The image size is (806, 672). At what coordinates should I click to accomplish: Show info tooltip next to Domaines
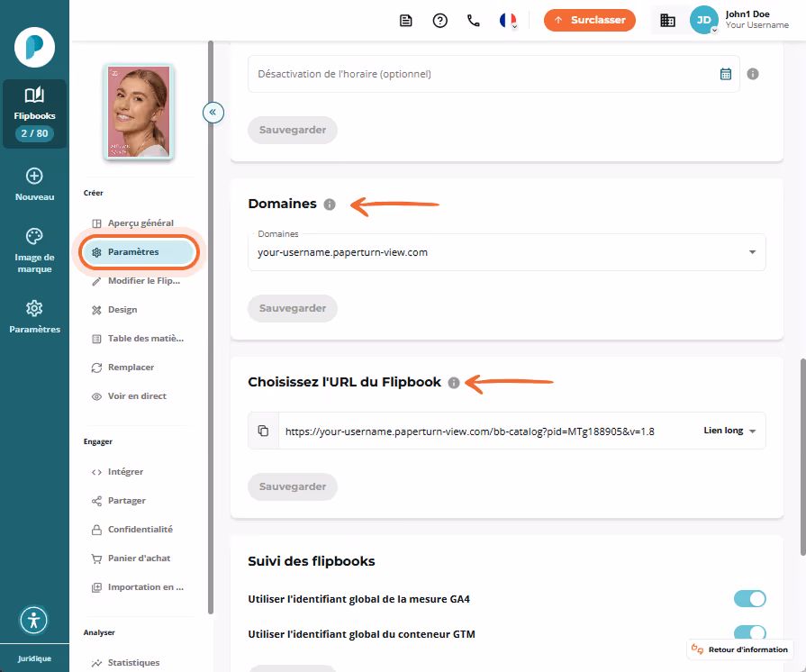[330, 204]
